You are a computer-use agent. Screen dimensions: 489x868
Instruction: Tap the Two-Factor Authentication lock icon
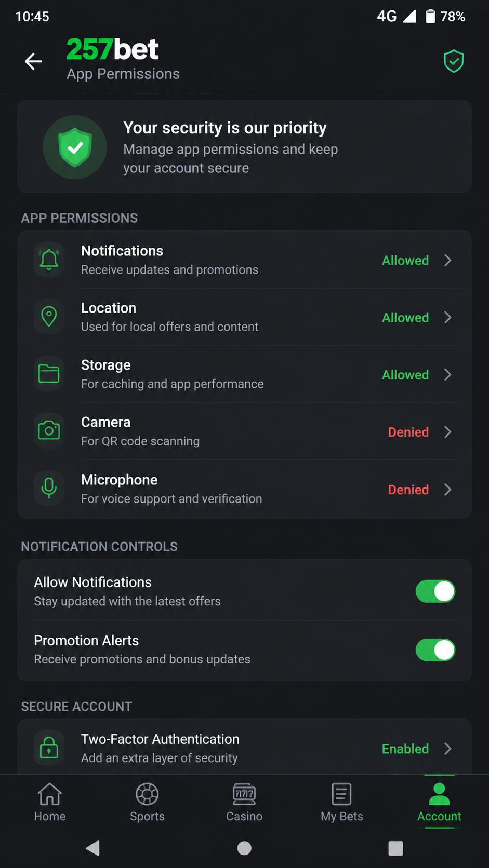[x=49, y=748]
